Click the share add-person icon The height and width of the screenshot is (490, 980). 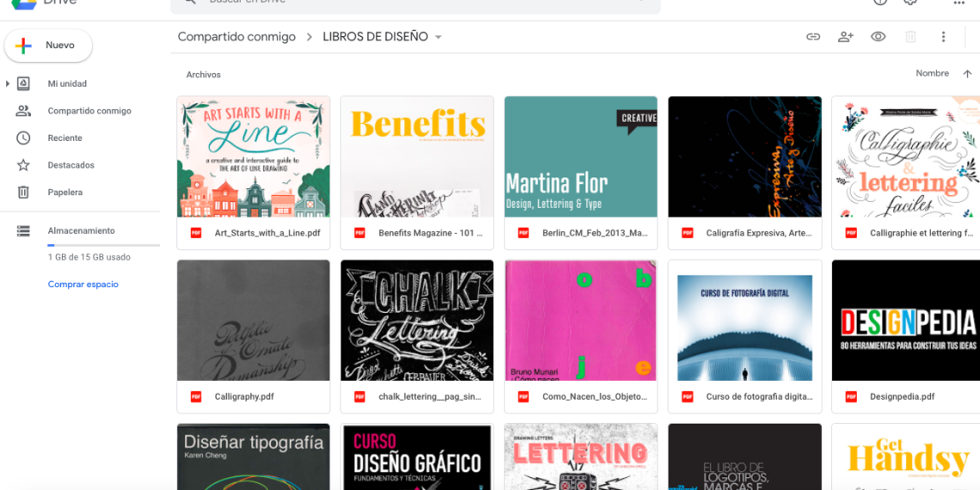(846, 37)
